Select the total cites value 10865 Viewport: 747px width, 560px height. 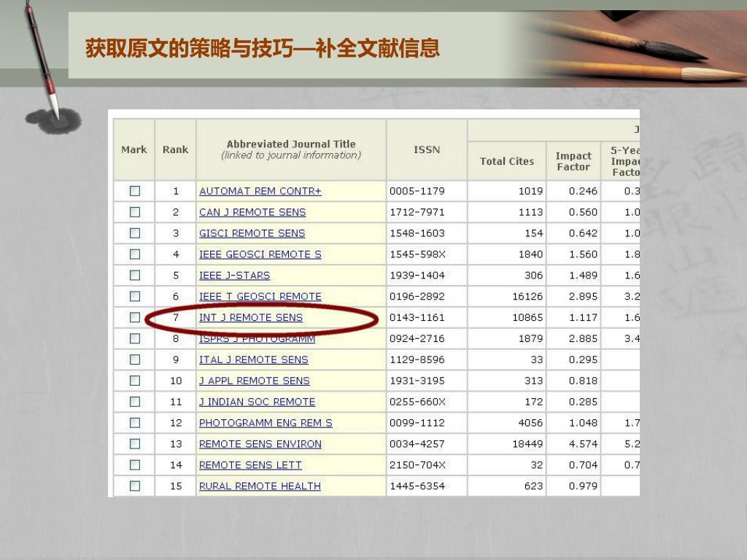[x=527, y=317]
